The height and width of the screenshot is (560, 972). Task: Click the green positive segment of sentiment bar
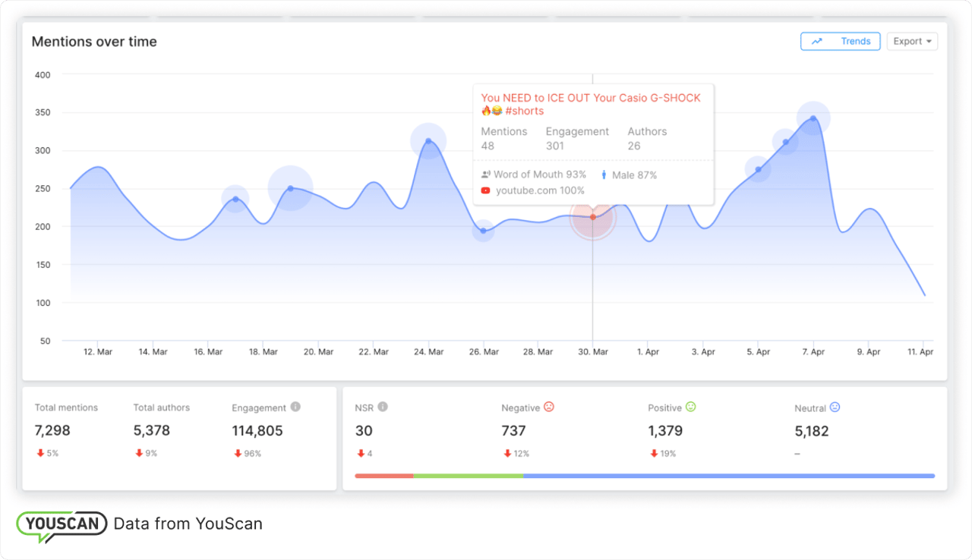pos(469,476)
